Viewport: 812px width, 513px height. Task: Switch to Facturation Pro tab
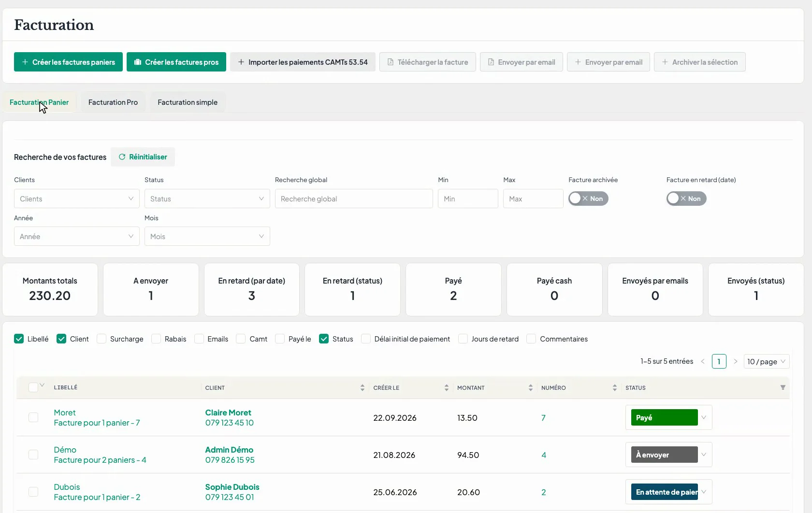point(113,102)
